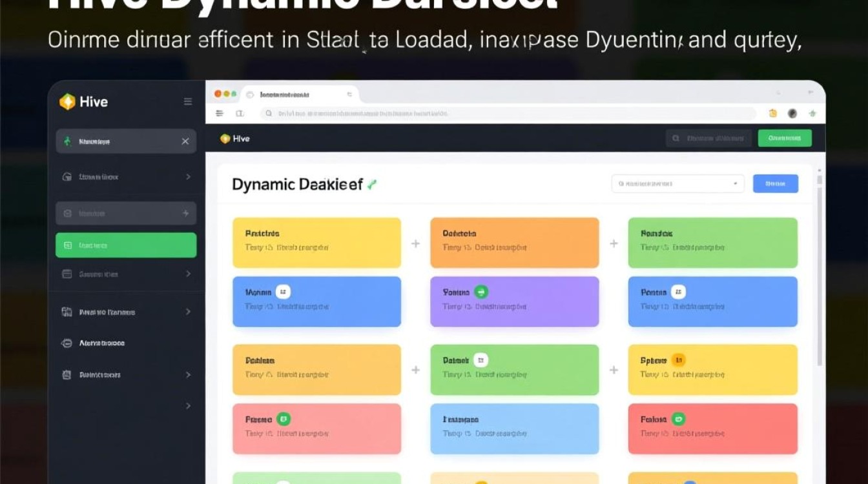Click the Hive logo in the dark sidebar
Image resolution: width=868 pixels, height=484 pixels.
[x=83, y=101]
